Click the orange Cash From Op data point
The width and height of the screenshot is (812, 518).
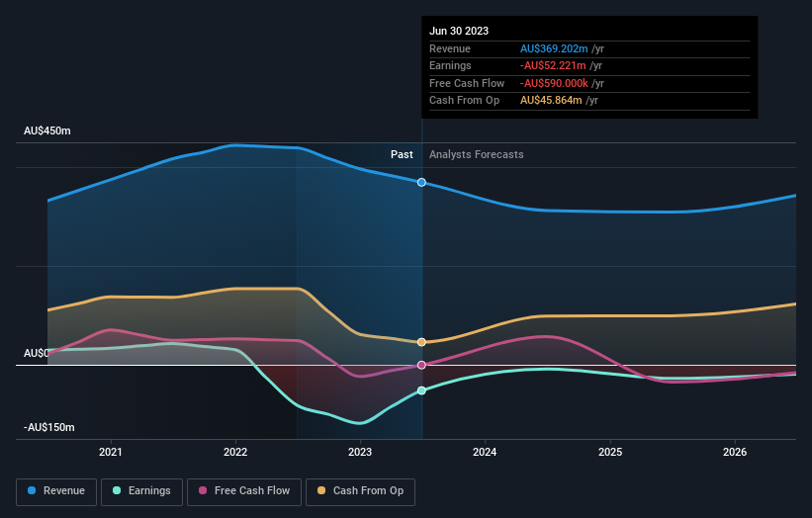point(421,342)
